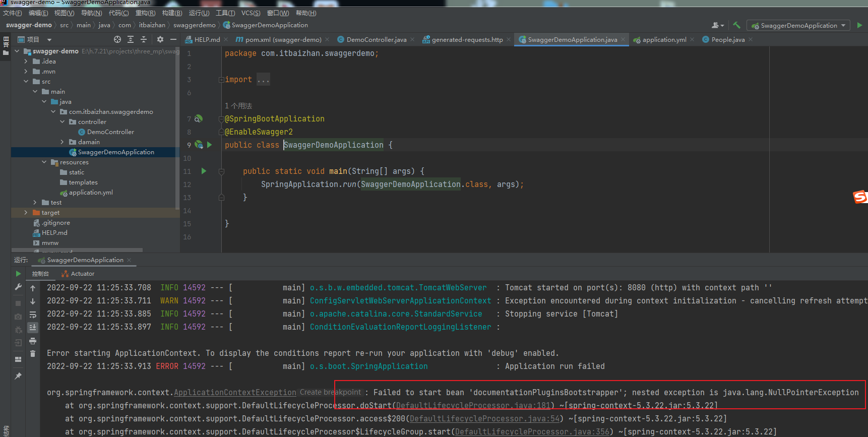Select DemoController in project tree
This screenshot has height=437, width=868.
[x=110, y=132]
